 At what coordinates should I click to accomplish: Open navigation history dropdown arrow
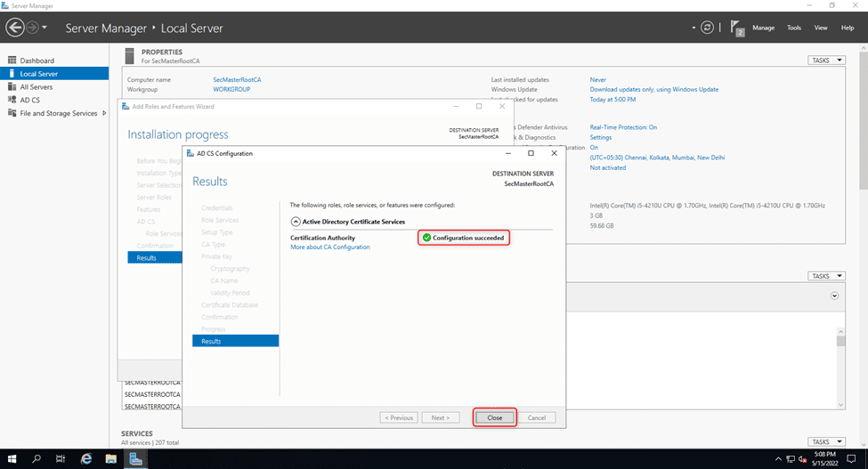(45, 27)
